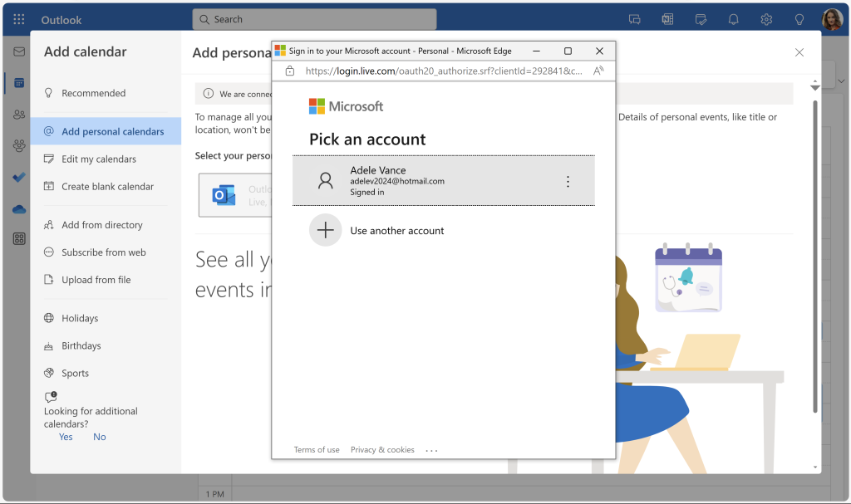Click the plus icon for another account
The width and height of the screenshot is (851, 504).
point(325,230)
